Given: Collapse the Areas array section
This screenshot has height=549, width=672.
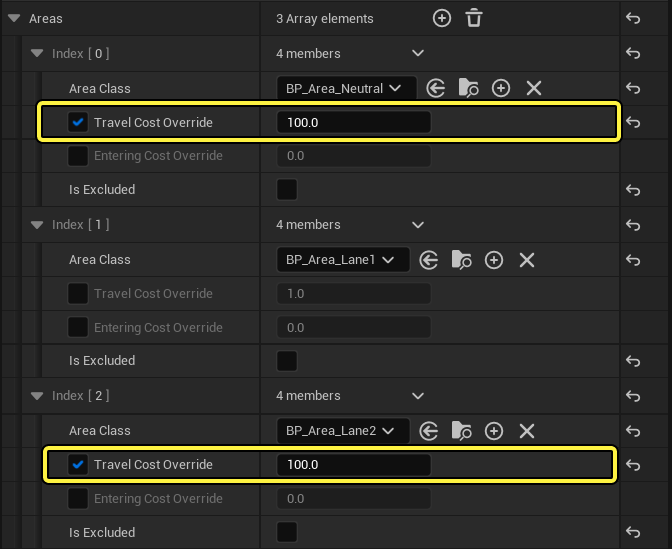Looking at the screenshot, I should tap(14, 18).
